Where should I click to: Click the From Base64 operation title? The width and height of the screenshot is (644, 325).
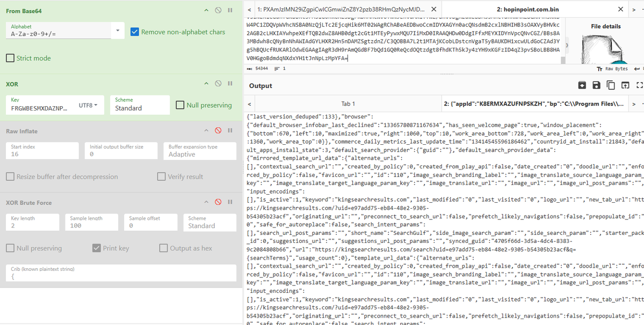pyautogui.click(x=24, y=10)
